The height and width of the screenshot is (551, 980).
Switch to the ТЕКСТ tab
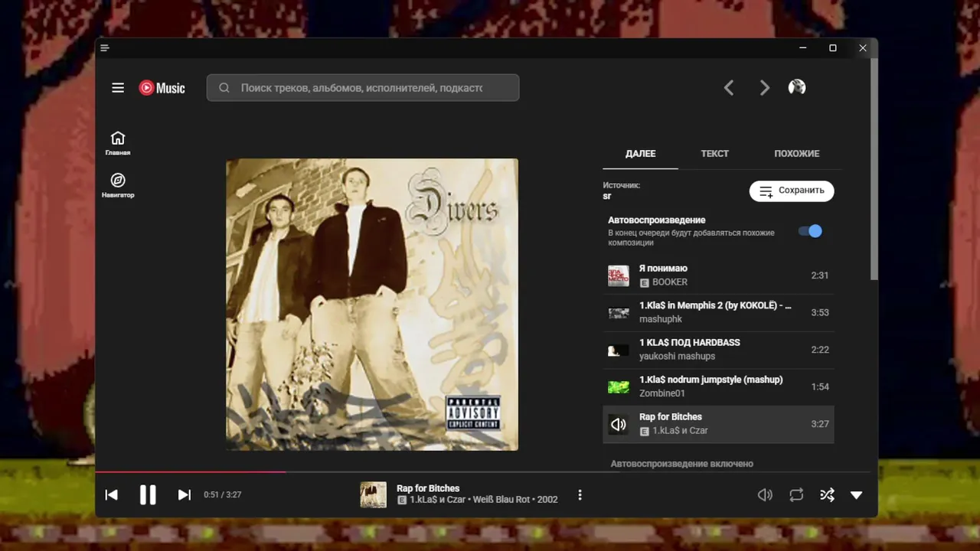click(x=715, y=154)
